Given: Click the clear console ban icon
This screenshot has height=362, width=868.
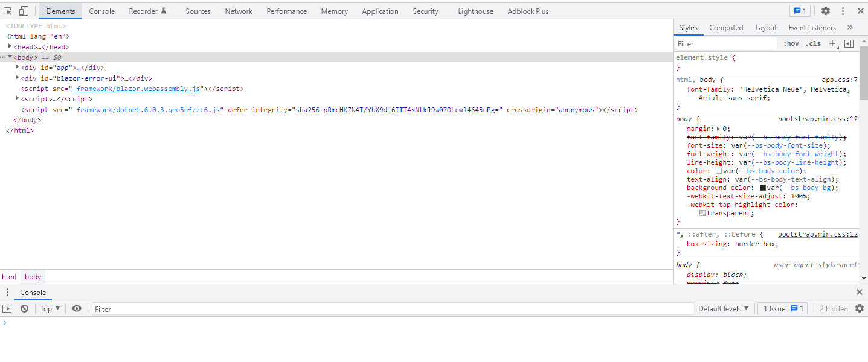Looking at the screenshot, I should 24,308.
